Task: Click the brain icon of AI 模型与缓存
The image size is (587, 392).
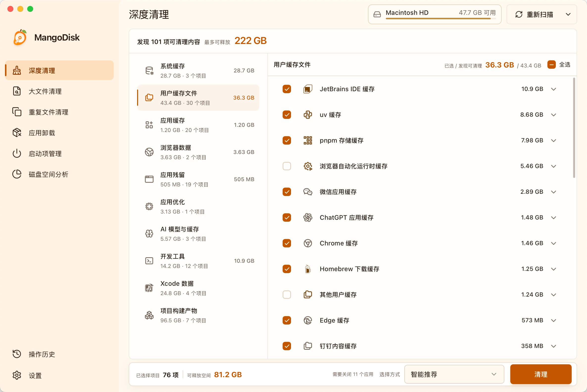Action: coord(149,234)
